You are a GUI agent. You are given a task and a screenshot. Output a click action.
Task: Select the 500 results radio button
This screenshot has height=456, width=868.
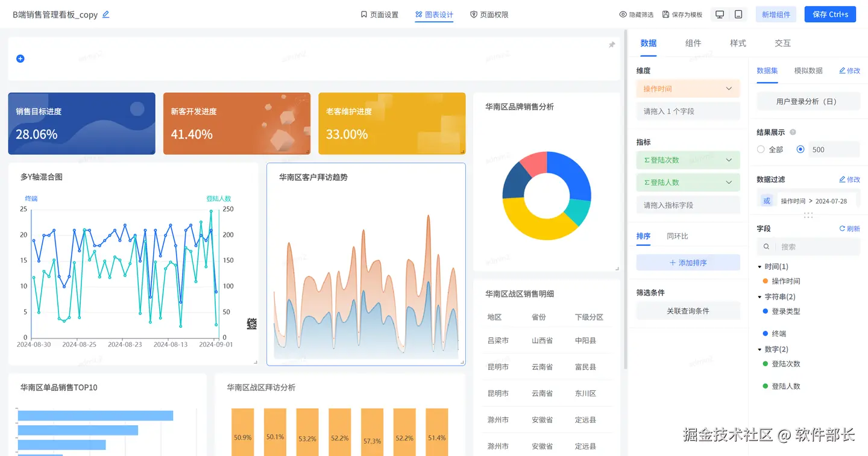pos(800,149)
